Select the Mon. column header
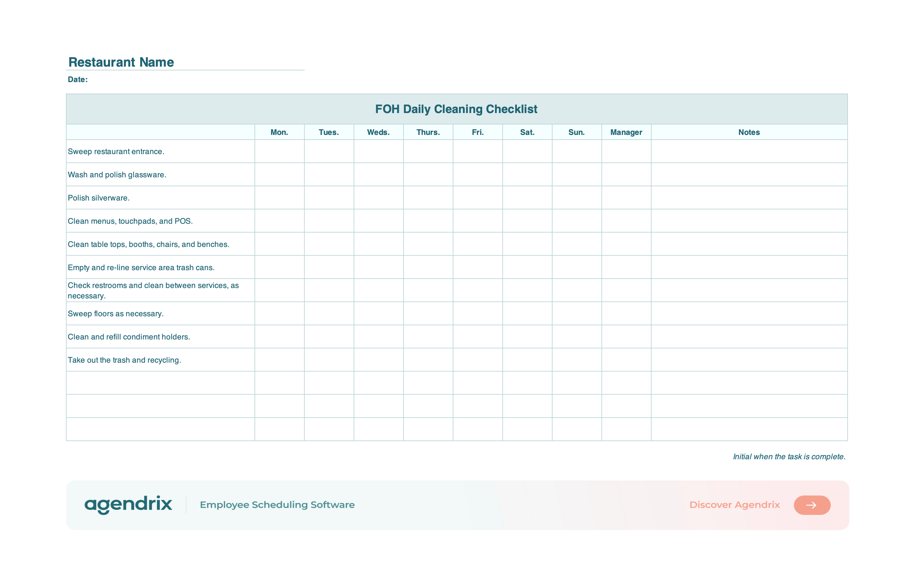The width and height of the screenshot is (924, 578). [x=280, y=132]
